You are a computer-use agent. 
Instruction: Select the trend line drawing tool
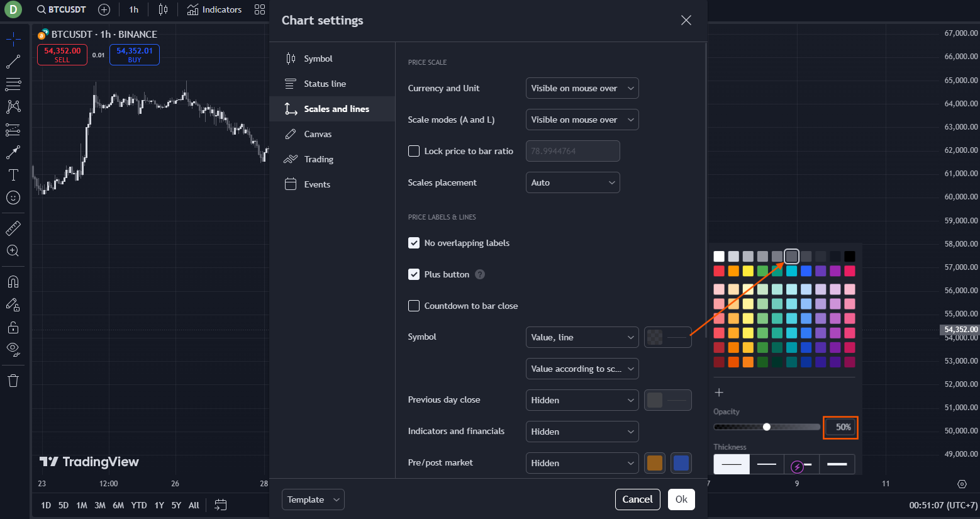click(13, 62)
